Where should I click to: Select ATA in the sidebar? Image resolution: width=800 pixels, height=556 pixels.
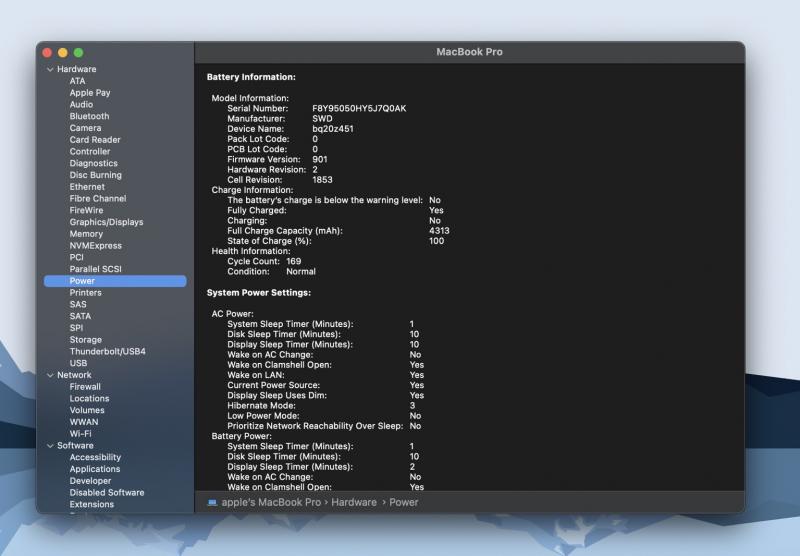pos(78,81)
